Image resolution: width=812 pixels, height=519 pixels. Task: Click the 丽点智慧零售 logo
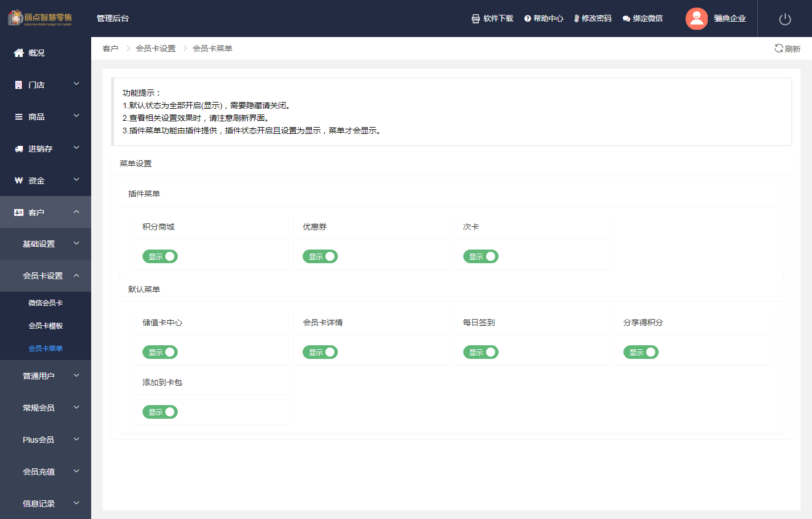click(40, 18)
